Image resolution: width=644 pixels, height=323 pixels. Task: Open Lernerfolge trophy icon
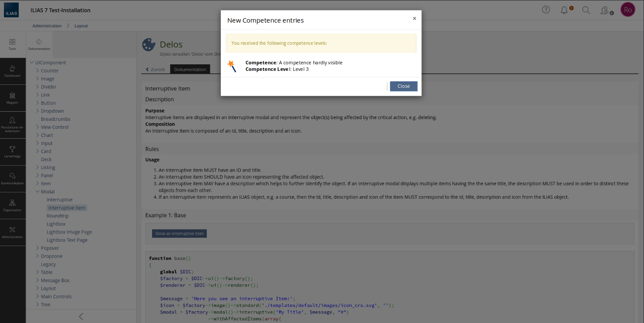click(x=13, y=152)
